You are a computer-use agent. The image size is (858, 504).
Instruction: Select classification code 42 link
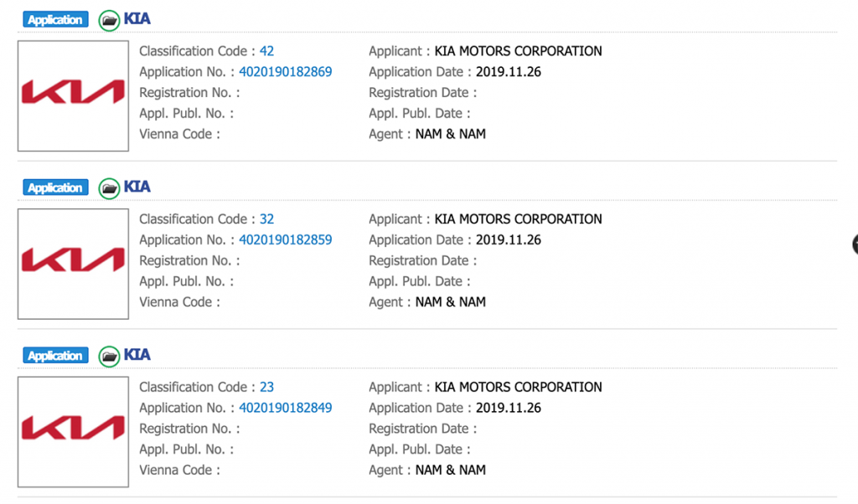(x=266, y=51)
